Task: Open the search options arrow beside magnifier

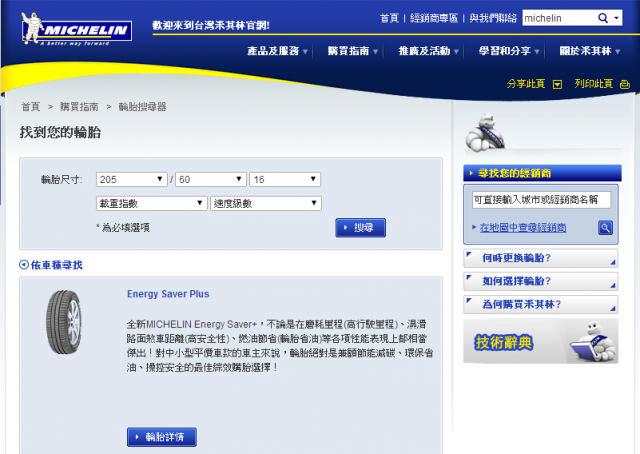Action: (616, 18)
